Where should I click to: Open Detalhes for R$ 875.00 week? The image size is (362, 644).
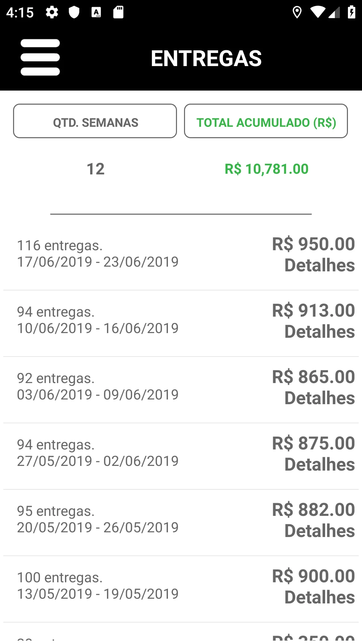pos(319,465)
